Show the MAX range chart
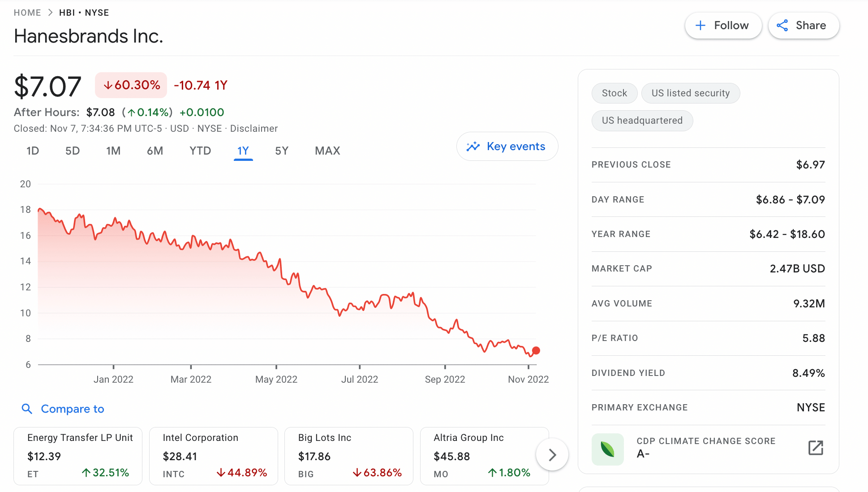This screenshot has height=492, width=868. (327, 151)
